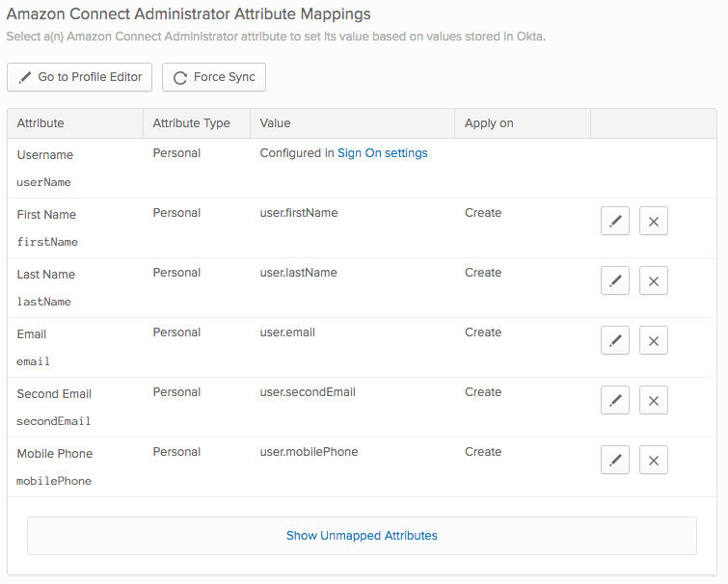Screen dimensions: 728x584
Task: Edit the Mobile Phone mapping
Action: (615, 460)
